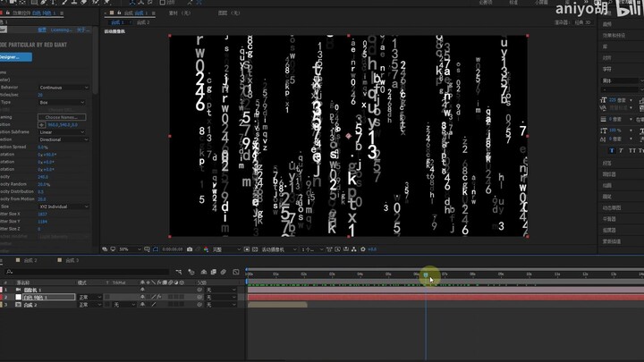Open the Licensing link in effect panel
This screenshot has width=644, height=362.
61,30
